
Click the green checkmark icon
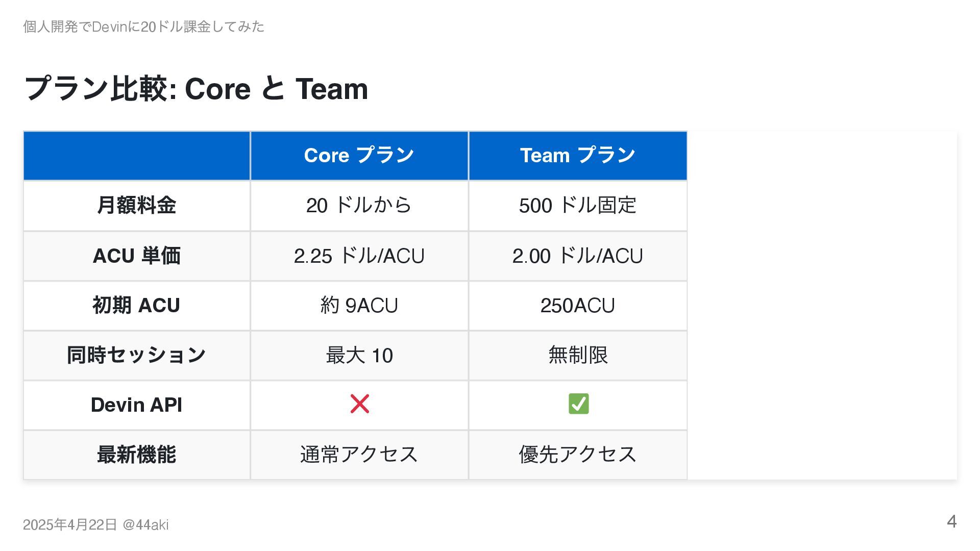578,404
